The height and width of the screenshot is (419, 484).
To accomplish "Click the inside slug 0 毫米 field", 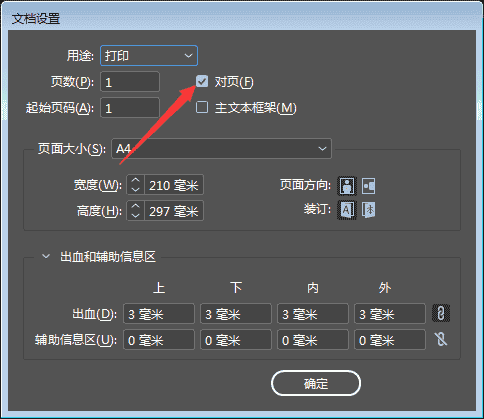I will (x=313, y=340).
